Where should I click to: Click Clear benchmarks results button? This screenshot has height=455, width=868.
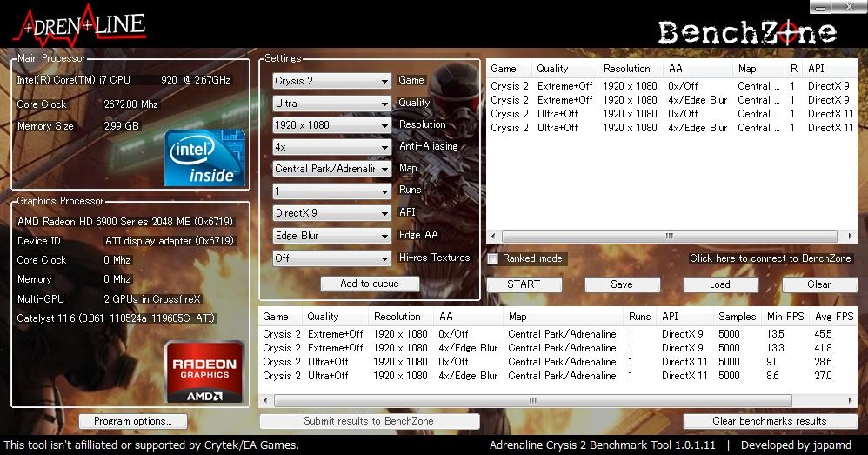click(x=770, y=421)
